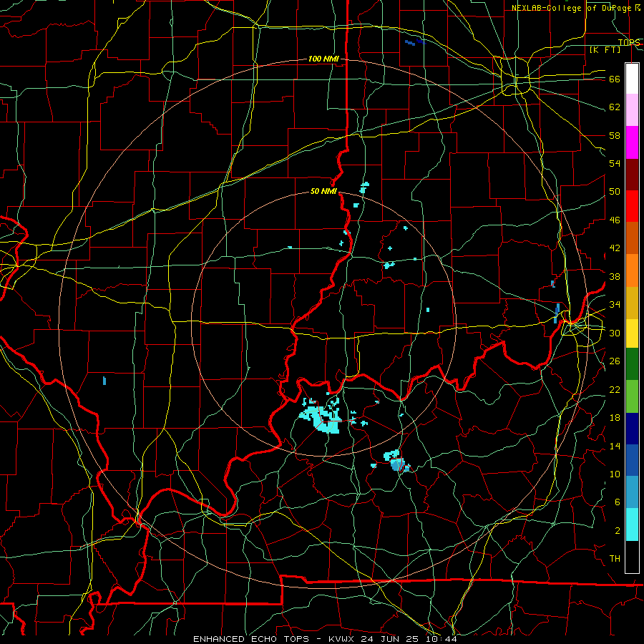
Task: Click the "30" scale value
Action: pyautogui.click(x=615, y=333)
